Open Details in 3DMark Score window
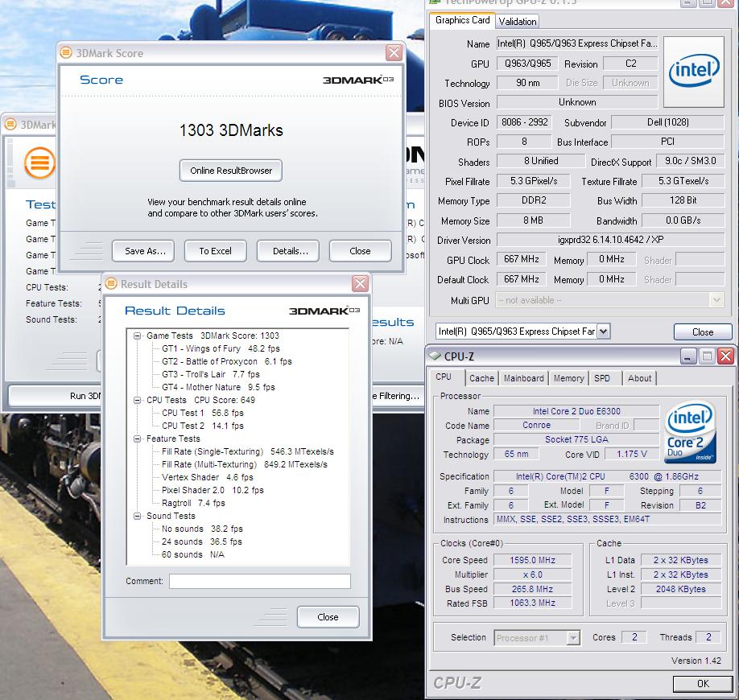This screenshot has width=739, height=700. pyautogui.click(x=288, y=251)
